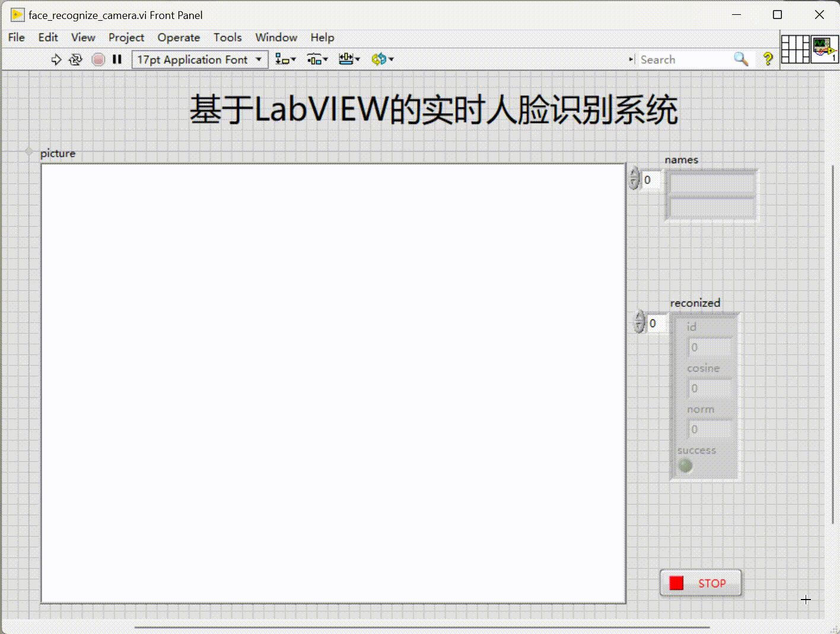Increment the names array index stepper
This screenshot has width=840, height=634.
[x=634, y=175]
